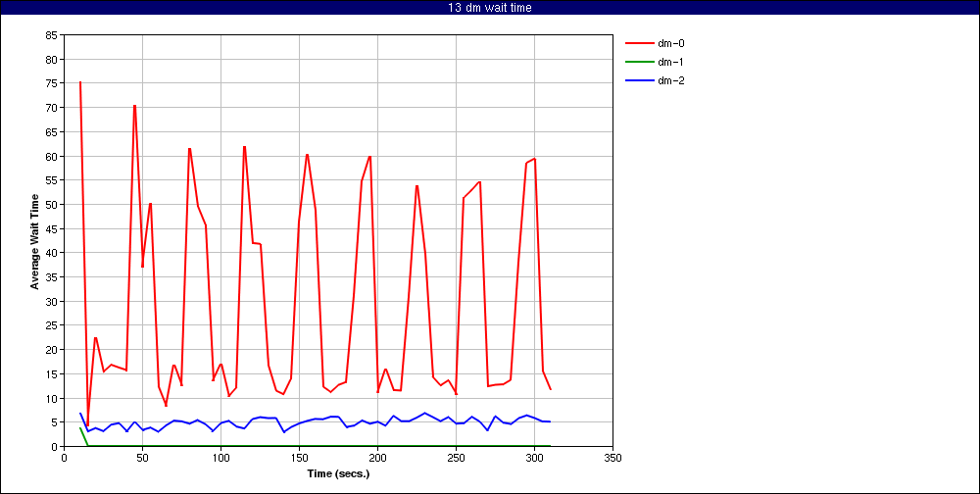Click the 'Time (secs.)' x-axis label

click(x=338, y=474)
